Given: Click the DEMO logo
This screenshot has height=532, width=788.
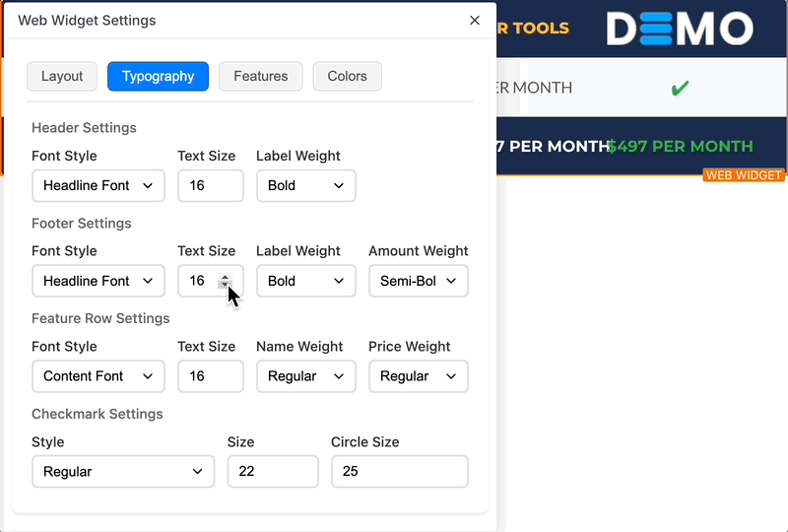Looking at the screenshot, I should 680,29.
